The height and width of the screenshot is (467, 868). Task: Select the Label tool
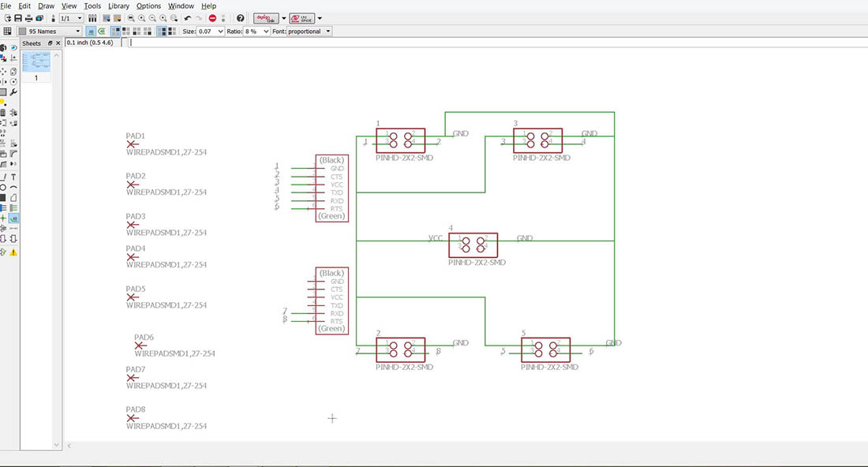[x=13, y=219]
